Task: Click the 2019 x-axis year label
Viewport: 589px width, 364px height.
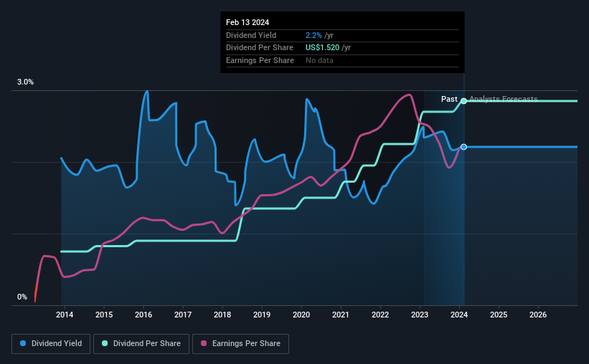Action: [x=262, y=315]
